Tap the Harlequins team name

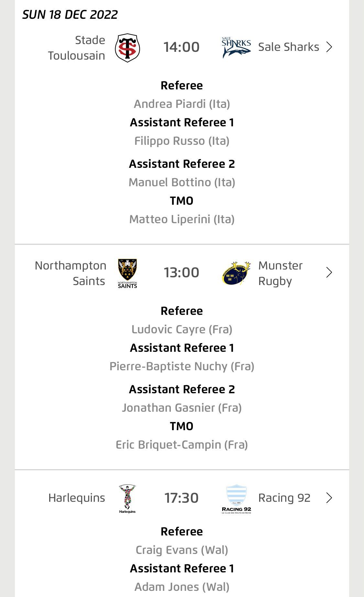pos(77,498)
